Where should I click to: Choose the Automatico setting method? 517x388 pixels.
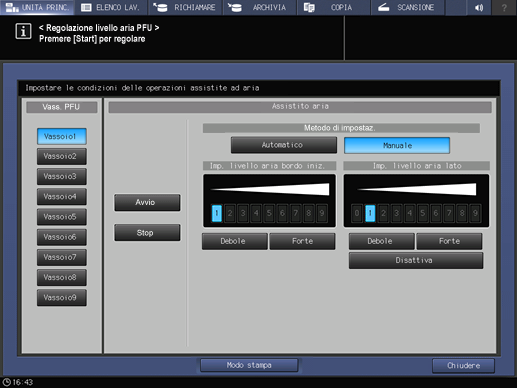(x=284, y=145)
